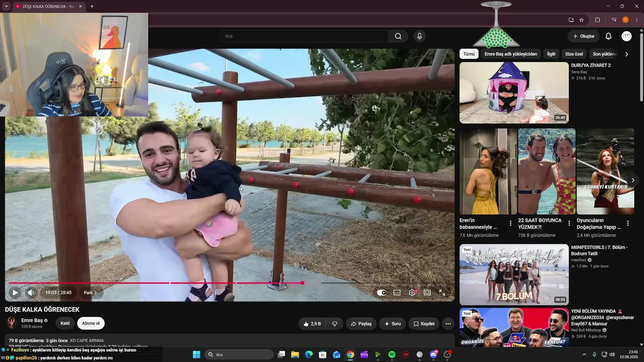Open more actions menu beside Kaydet
This screenshot has height=362, width=644.
tap(448, 324)
